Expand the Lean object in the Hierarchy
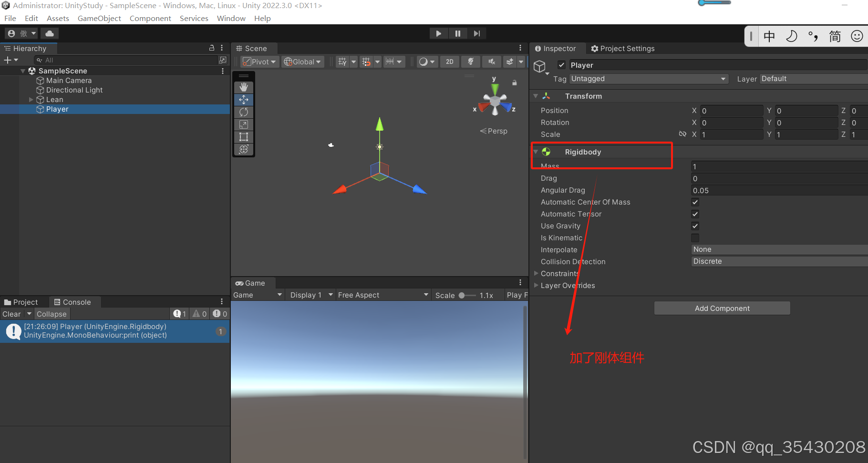Viewport: 868px width, 463px height. (x=31, y=100)
